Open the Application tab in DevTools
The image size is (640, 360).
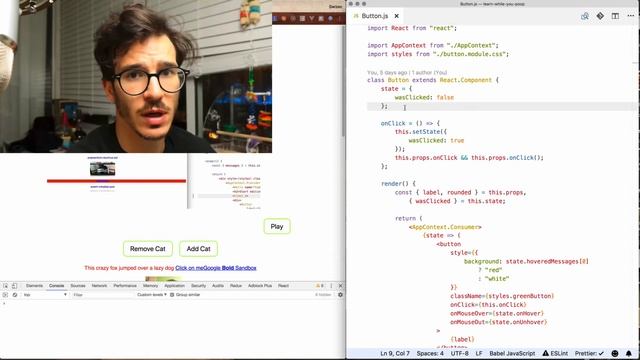174,286
